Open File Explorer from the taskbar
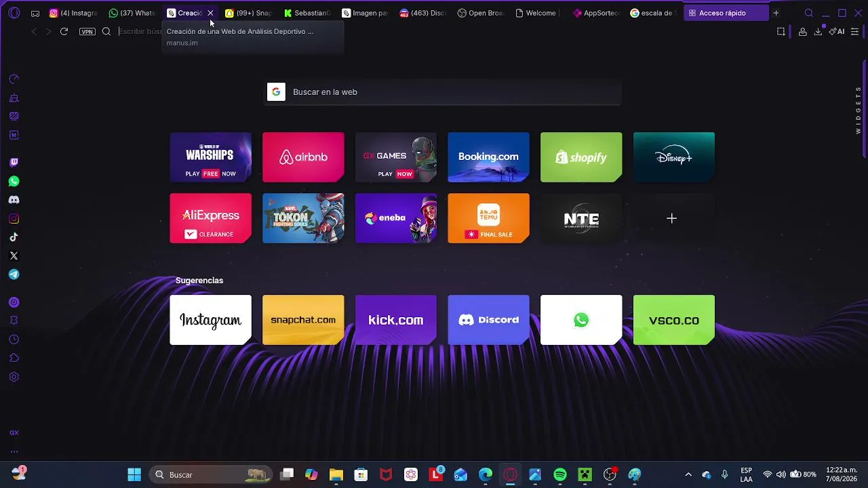 pos(336,474)
